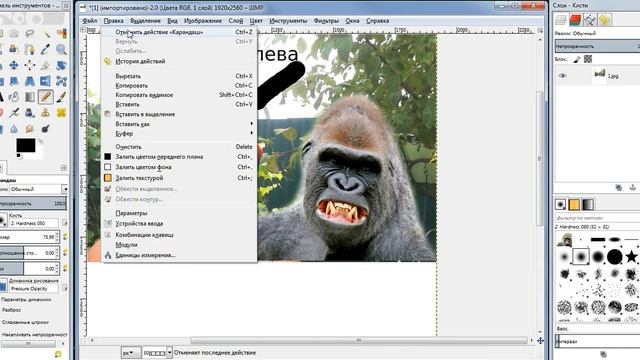Select the Foreground Select tool
Screen dimensions: 640x360
(x=14, y=49)
